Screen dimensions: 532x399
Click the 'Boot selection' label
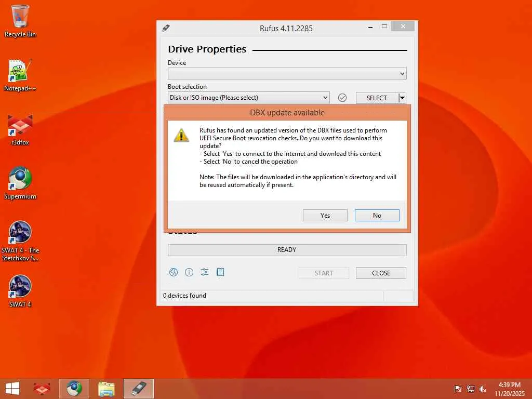pyautogui.click(x=187, y=87)
